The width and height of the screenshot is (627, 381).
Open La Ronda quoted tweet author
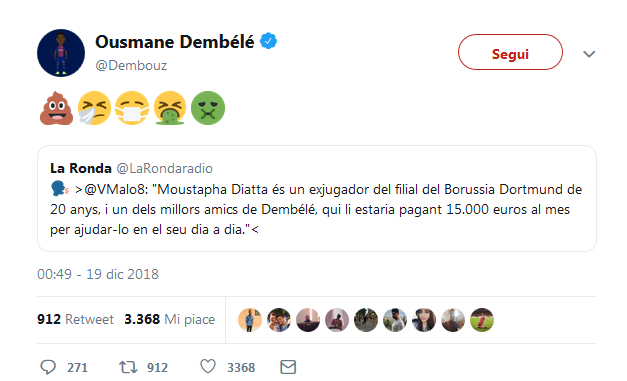[81, 168]
